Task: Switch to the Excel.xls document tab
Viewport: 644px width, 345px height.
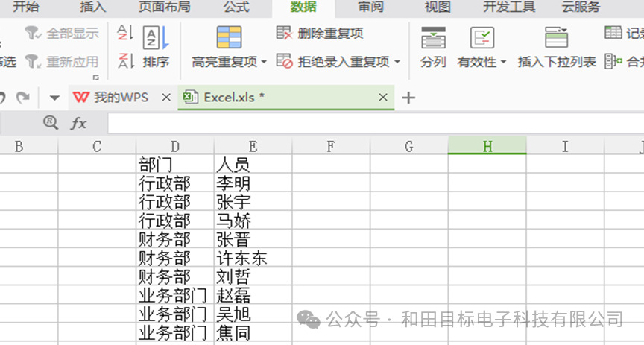Action: [x=286, y=98]
